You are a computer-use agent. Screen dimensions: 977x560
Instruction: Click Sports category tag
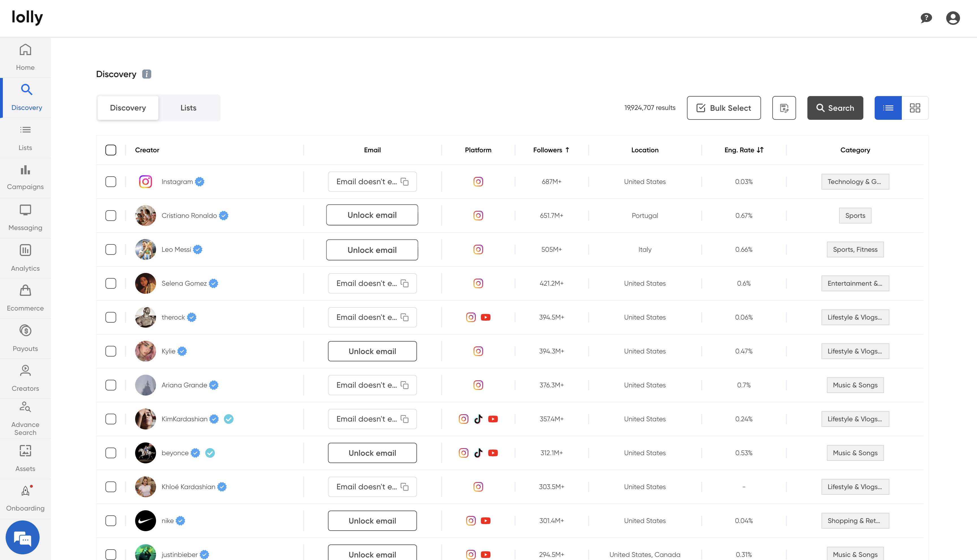(855, 215)
